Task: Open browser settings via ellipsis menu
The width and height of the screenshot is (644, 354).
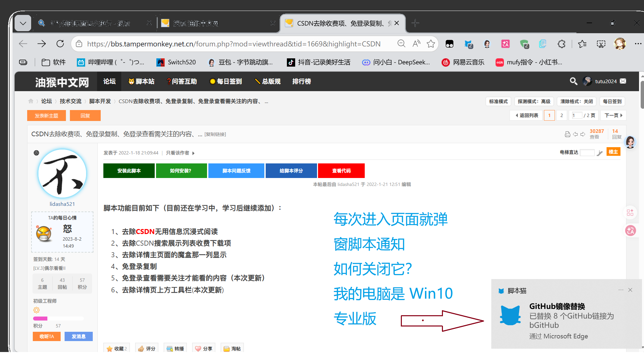Action: pos(638,44)
